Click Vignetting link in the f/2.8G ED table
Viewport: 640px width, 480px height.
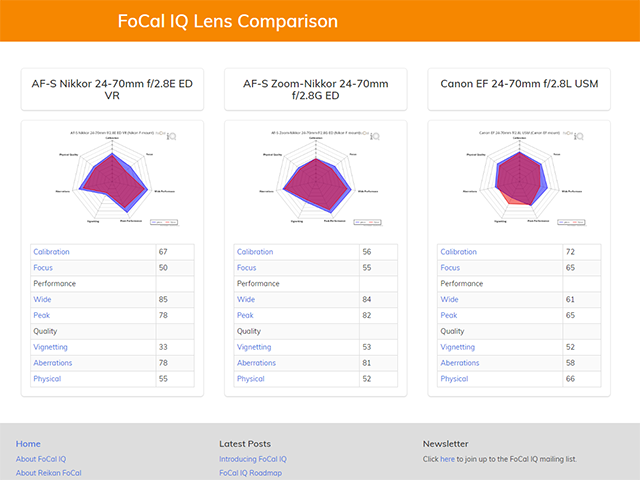[x=254, y=347]
